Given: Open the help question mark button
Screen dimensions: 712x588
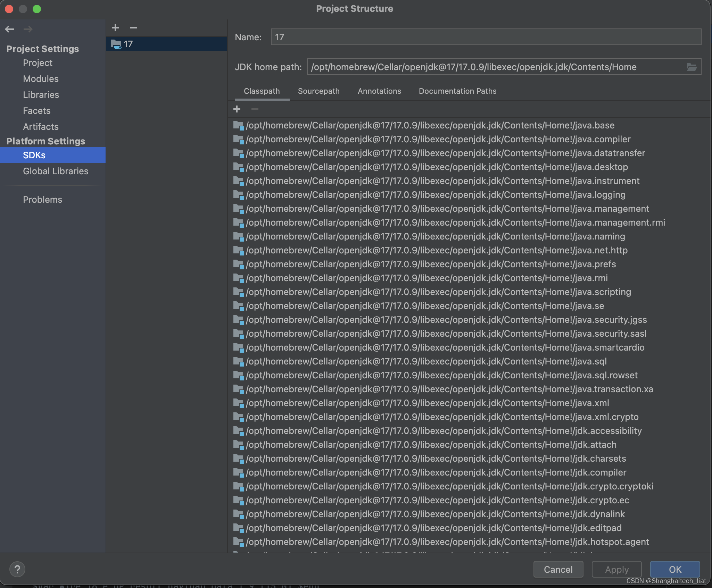Looking at the screenshot, I should 17,569.
